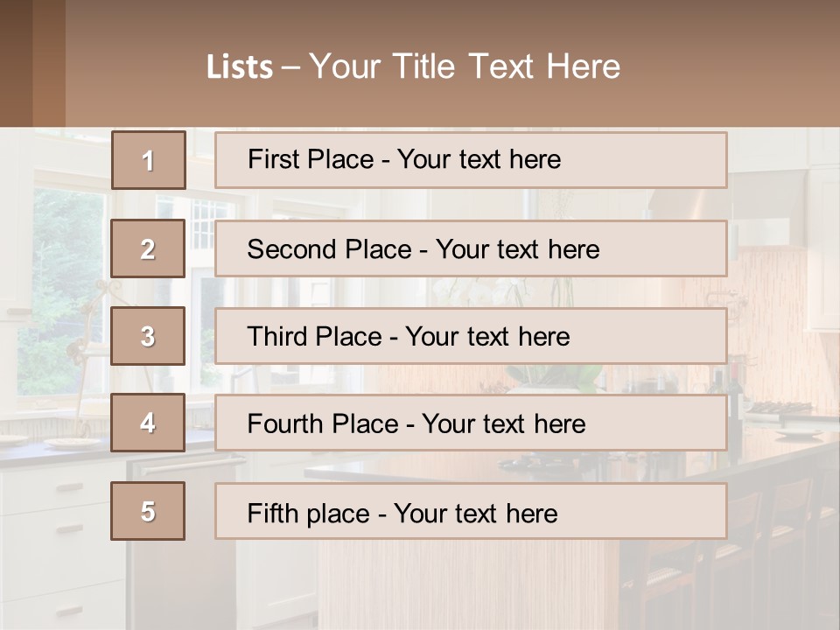Click the number 3 box

[x=149, y=337]
